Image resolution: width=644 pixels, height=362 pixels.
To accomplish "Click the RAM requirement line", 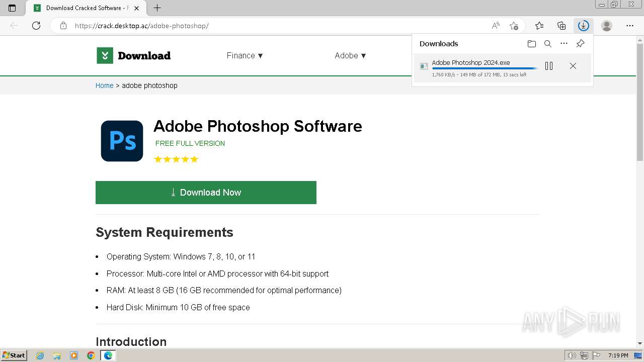I will coord(224,290).
